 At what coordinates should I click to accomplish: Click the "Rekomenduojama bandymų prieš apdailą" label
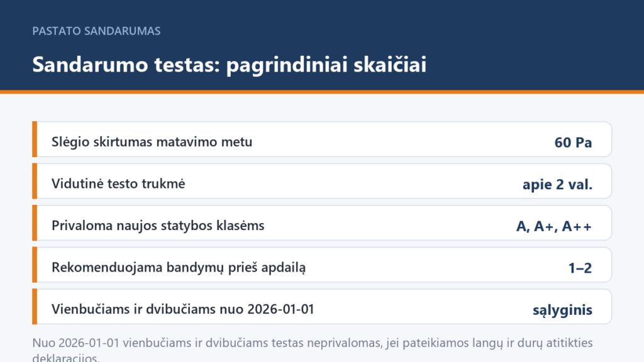click(x=179, y=267)
